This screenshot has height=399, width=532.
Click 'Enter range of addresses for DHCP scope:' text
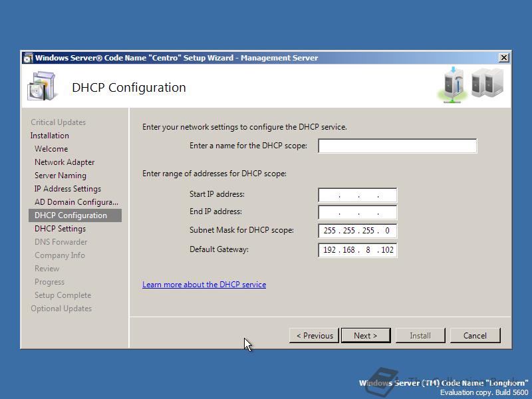click(x=214, y=174)
